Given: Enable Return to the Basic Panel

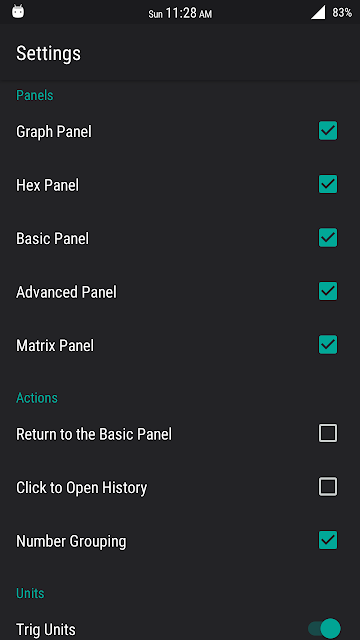Looking at the screenshot, I should [328, 433].
